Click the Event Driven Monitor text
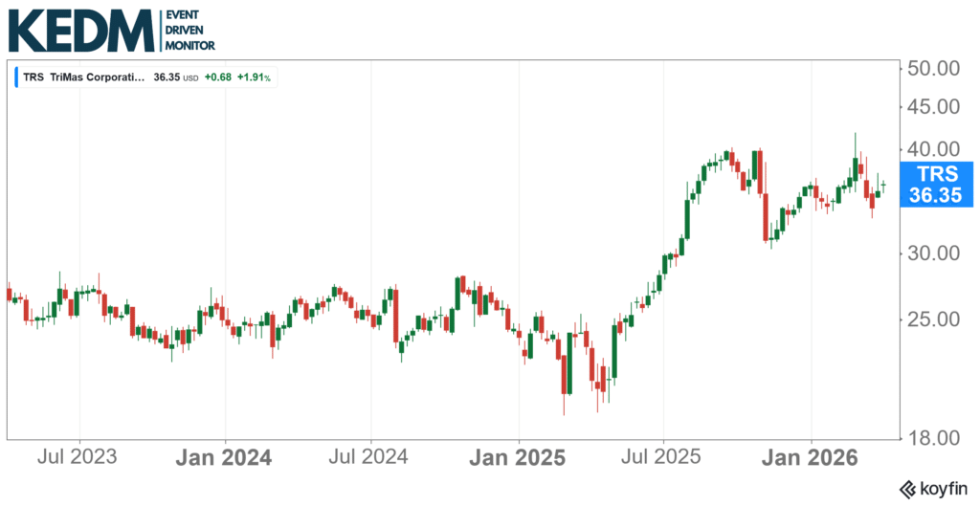This screenshot has width=980, height=506. 190,31
